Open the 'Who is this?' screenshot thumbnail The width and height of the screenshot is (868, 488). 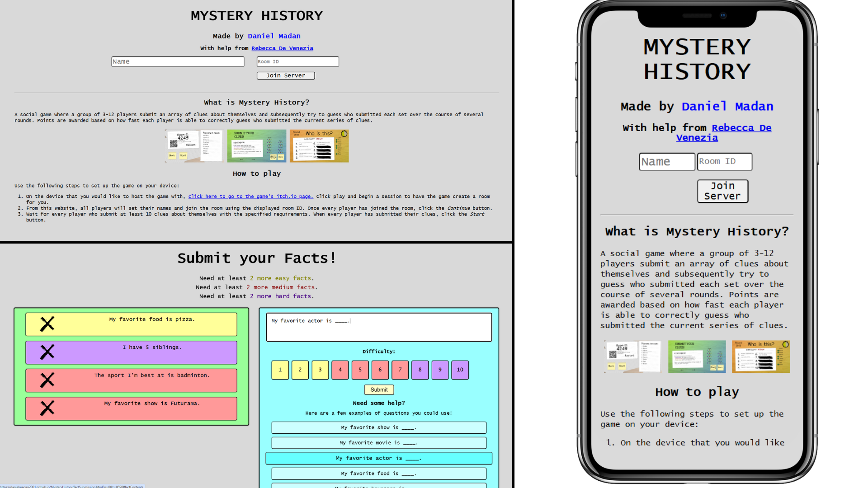(x=319, y=146)
